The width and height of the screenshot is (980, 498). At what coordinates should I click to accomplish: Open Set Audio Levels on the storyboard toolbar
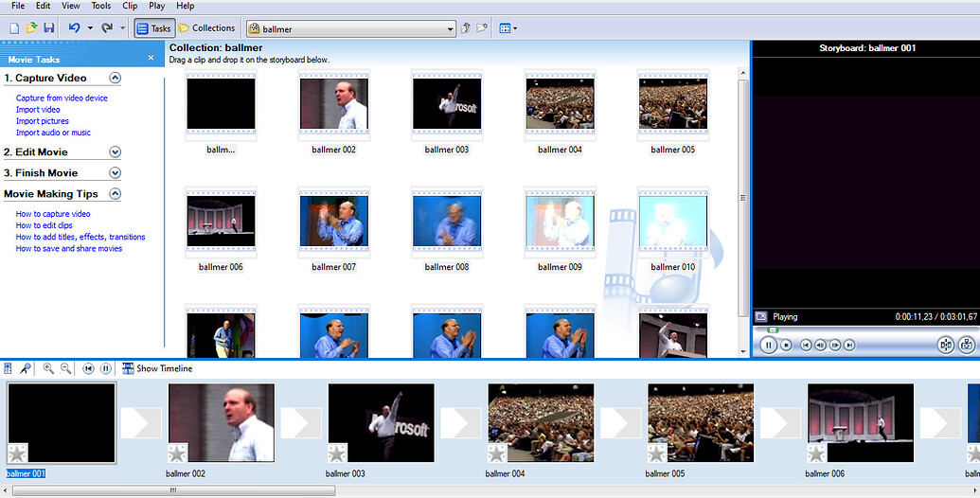point(9,368)
